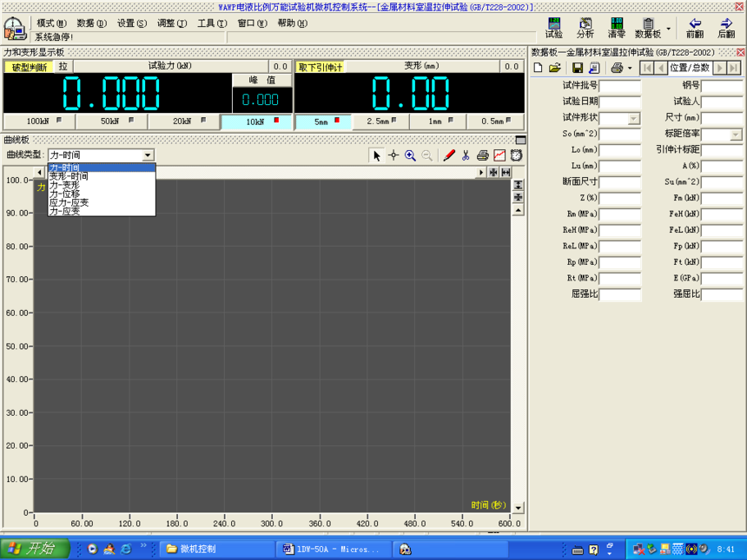Screen dimensions: 747x560
Task: Expand the 试件形状 dropdown
Action: 633,119
